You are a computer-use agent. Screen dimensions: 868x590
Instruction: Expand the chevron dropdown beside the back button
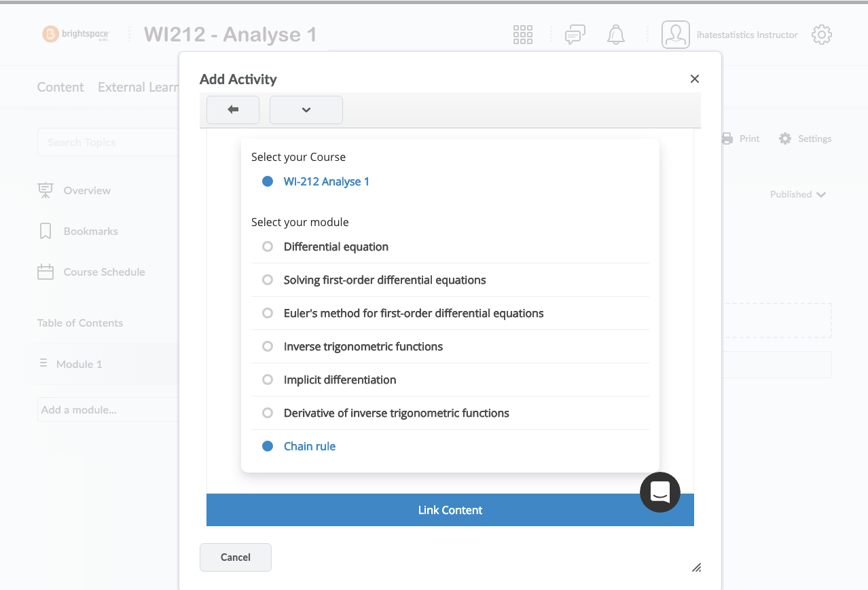pos(306,110)
